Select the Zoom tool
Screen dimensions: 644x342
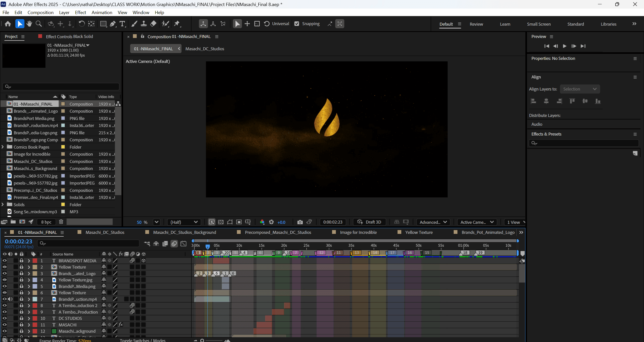[39, 24]
